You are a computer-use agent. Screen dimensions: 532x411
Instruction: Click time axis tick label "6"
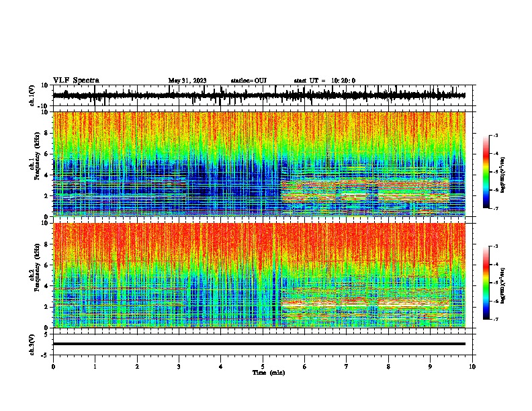[x=305, y=367]
